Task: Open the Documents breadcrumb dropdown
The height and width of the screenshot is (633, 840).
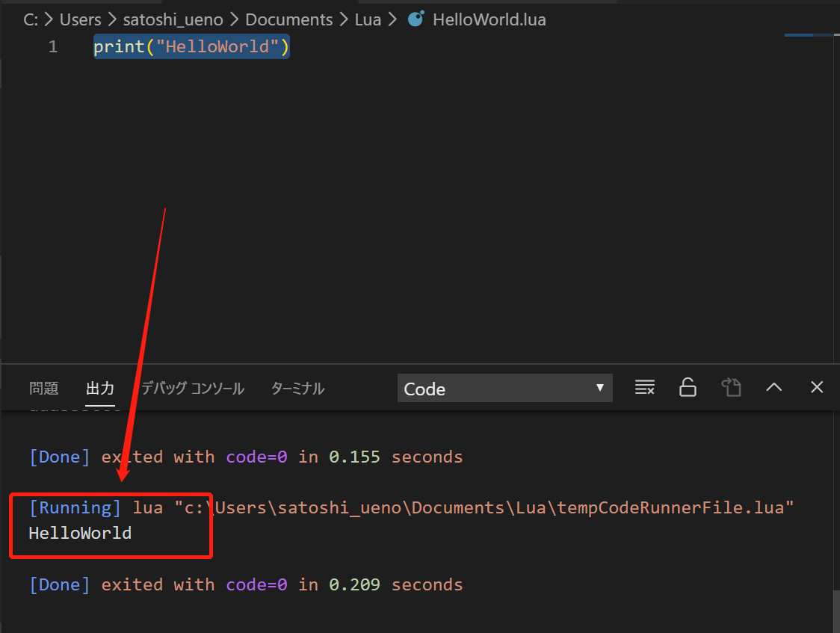Action: pos(289,19)
